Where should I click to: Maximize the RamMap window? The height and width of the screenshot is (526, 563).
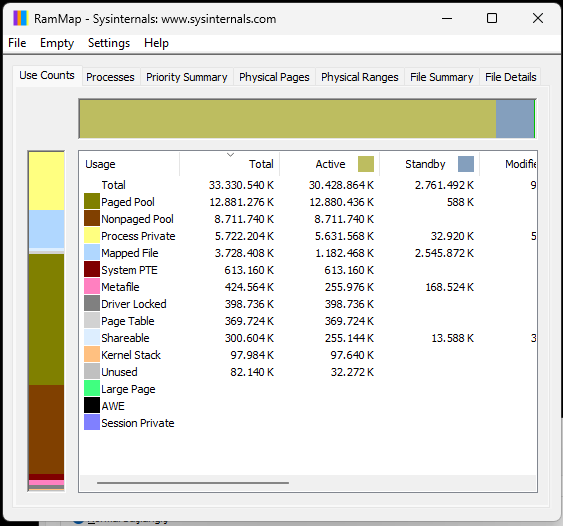(492, 18)
